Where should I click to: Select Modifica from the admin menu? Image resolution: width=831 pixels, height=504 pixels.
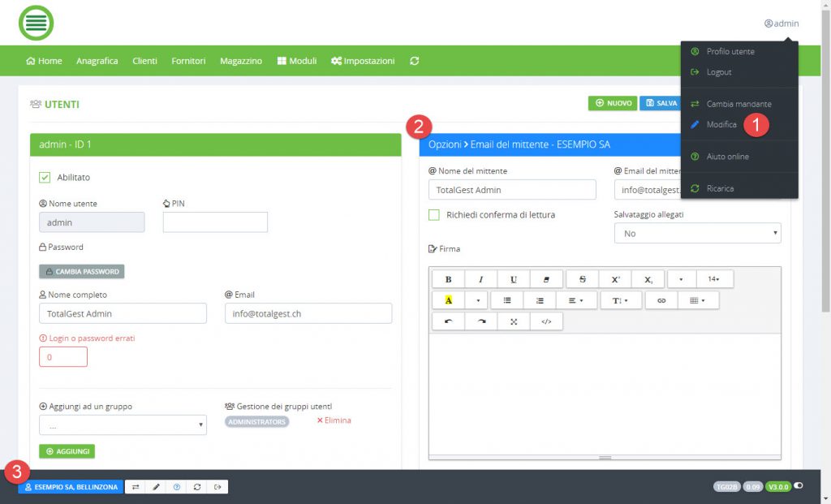coord(721,125)
